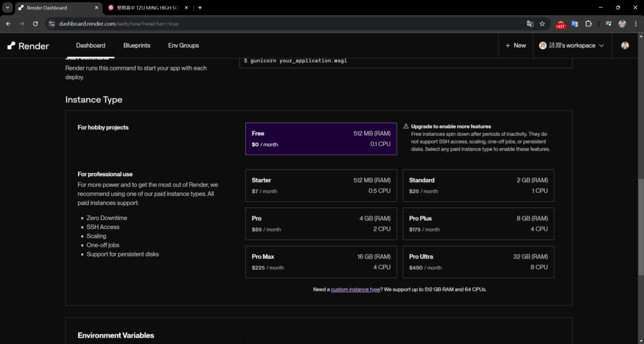
Task: Click the forward navigation arrow
Action: point(22,24)
